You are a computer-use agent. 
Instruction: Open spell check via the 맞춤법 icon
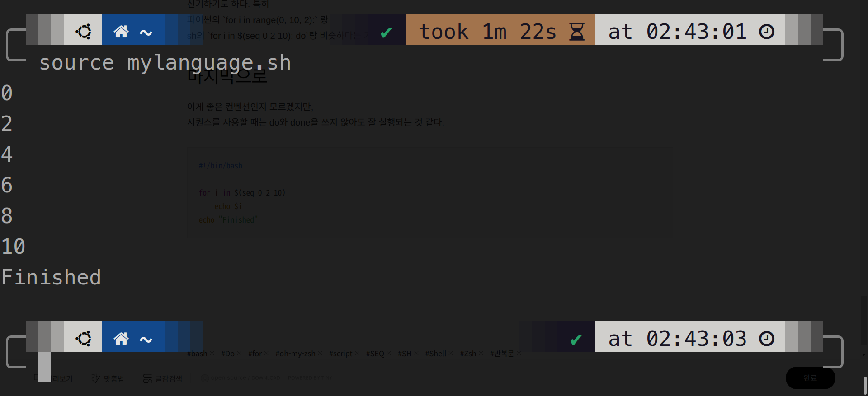(108, 378)
